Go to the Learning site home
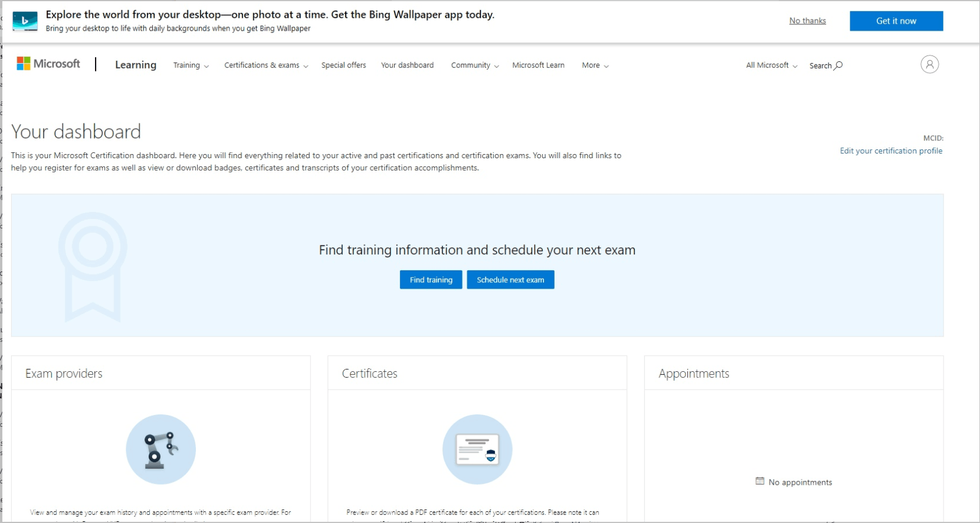 pos(136,65)
